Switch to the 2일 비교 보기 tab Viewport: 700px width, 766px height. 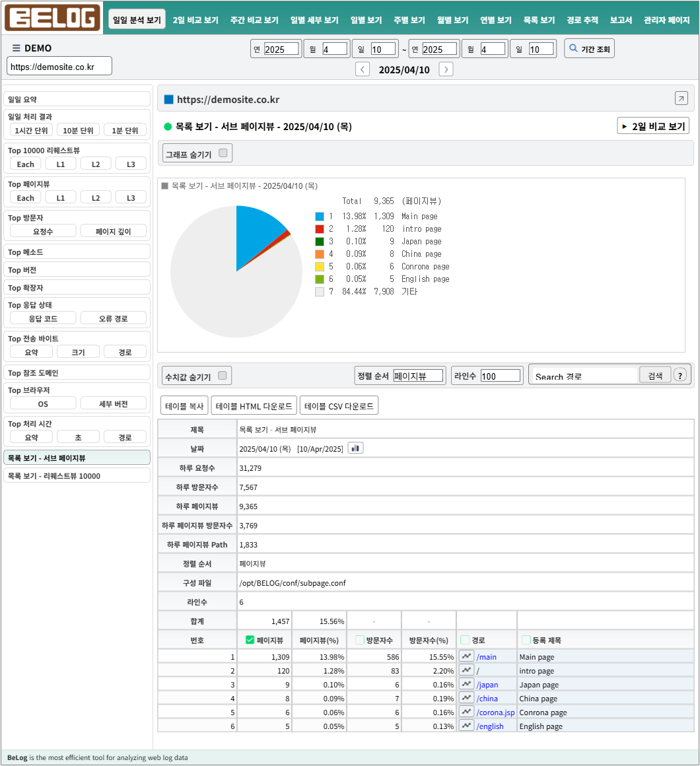tap(195, 20)
